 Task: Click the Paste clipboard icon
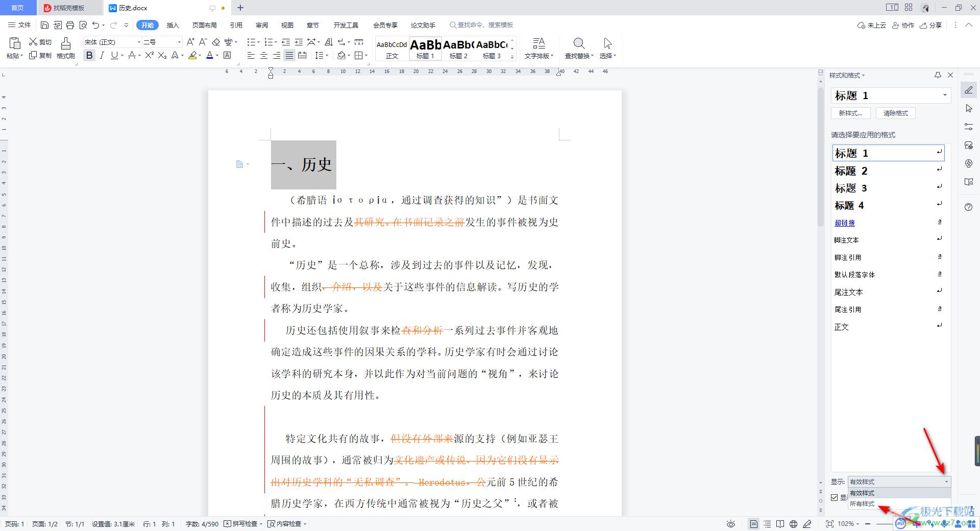[x=15, y=43]
